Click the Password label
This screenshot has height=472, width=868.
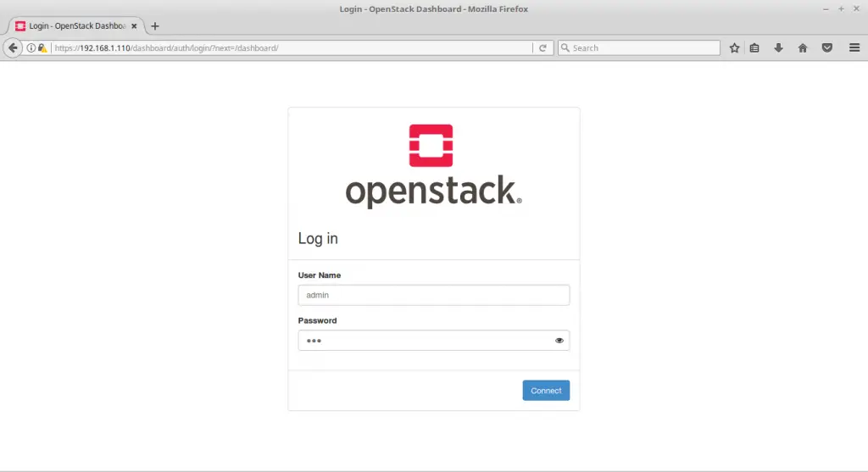pos(317,320)
